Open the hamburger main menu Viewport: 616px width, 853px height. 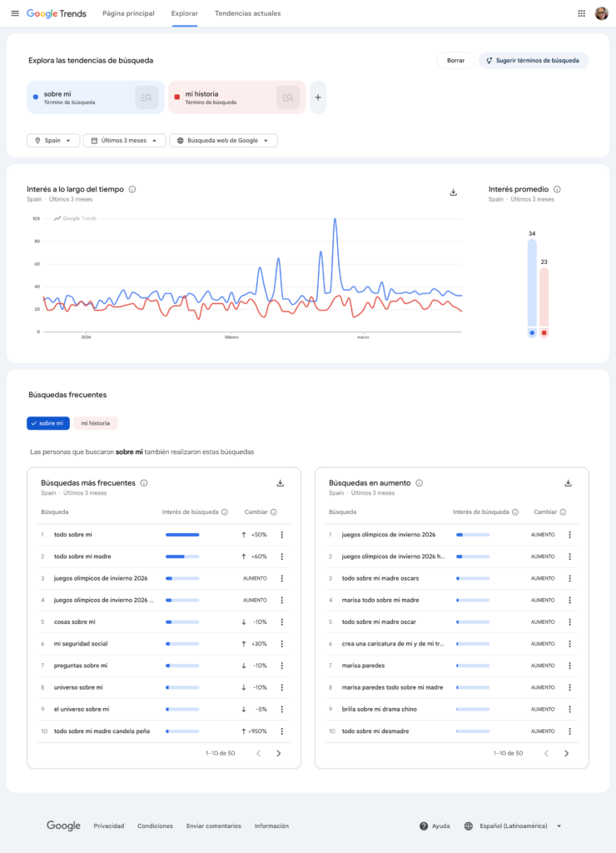click(15, 13)
